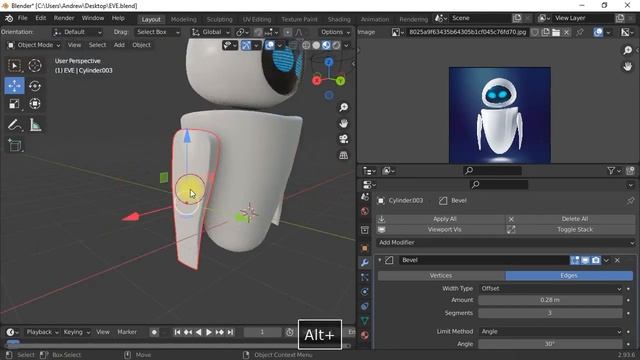The width and height of the screenshot is (640, 360).
Task: Collapse the Bevel modifier panel triangle
Action: point(380,260)
